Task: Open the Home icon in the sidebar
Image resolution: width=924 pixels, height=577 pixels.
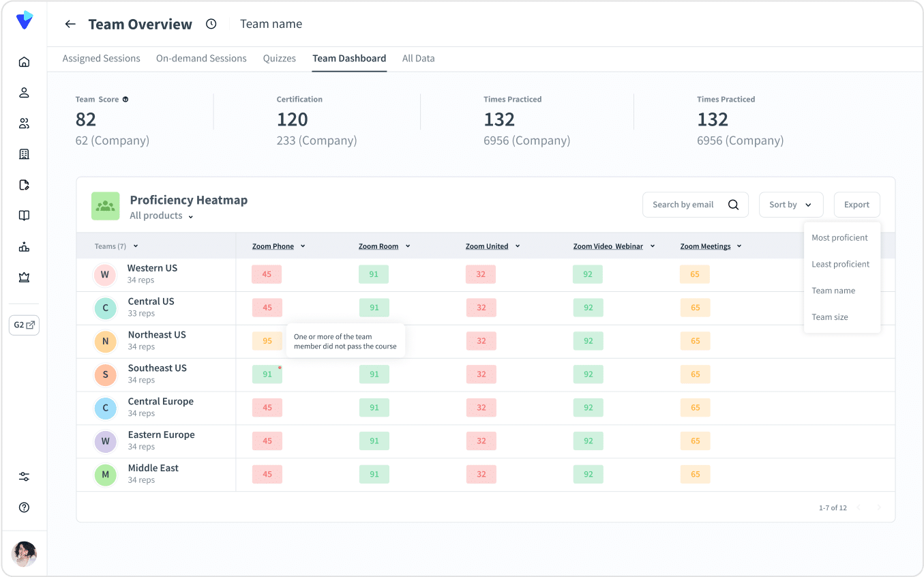Action: click(x=25, y=62)
